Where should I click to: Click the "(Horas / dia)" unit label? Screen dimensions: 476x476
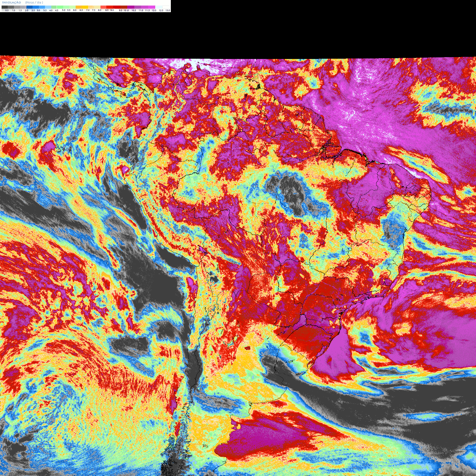pyautogui.click(x=34, y=2)
